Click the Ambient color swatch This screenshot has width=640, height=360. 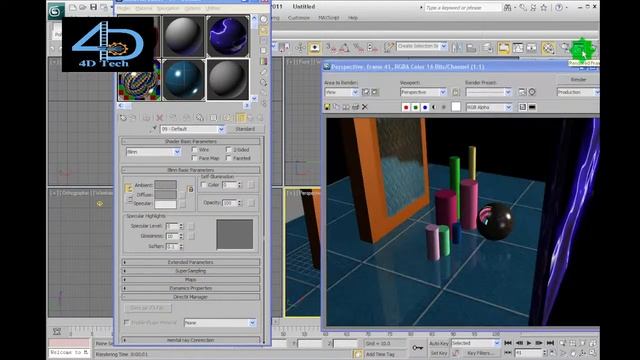point(165,185)
